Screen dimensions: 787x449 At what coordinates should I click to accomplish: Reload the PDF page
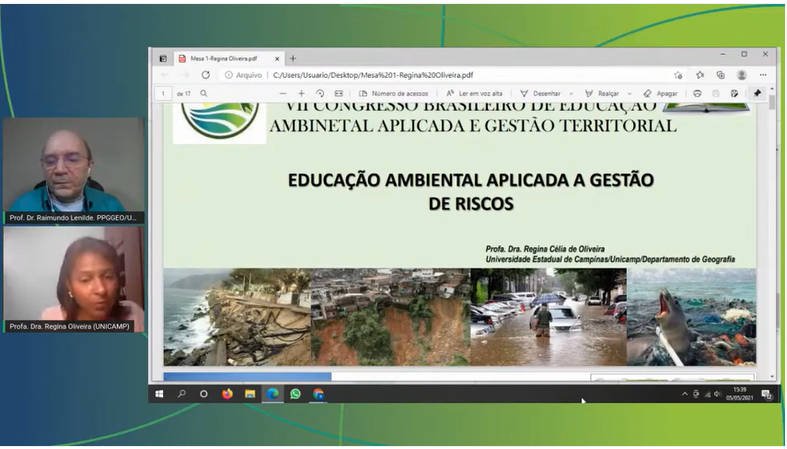205,75
